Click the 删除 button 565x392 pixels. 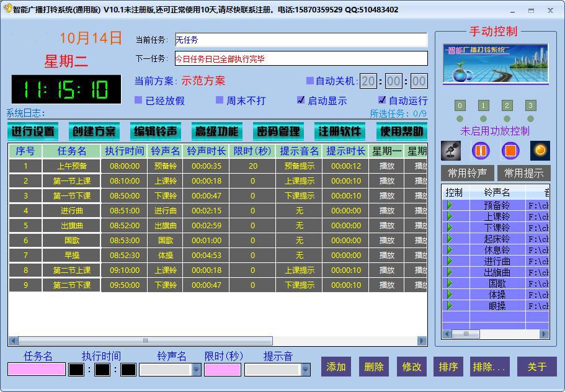click(x=373, y=367)
